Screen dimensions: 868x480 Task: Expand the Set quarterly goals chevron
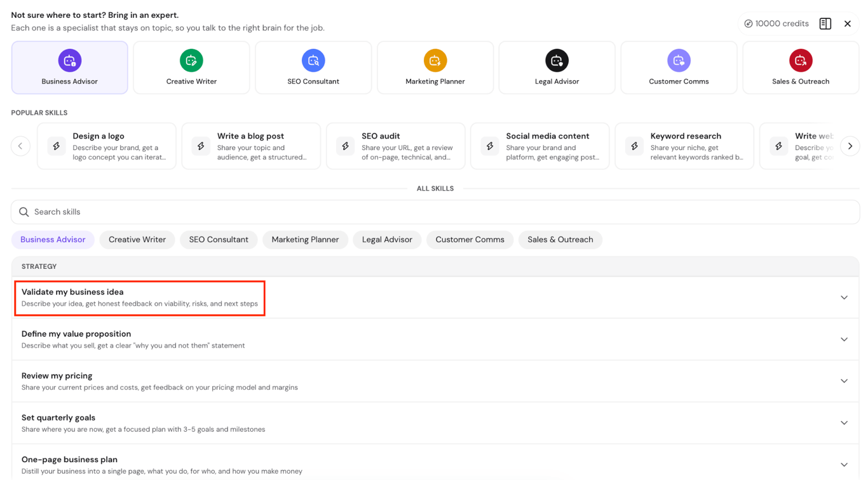coord(844,423)
